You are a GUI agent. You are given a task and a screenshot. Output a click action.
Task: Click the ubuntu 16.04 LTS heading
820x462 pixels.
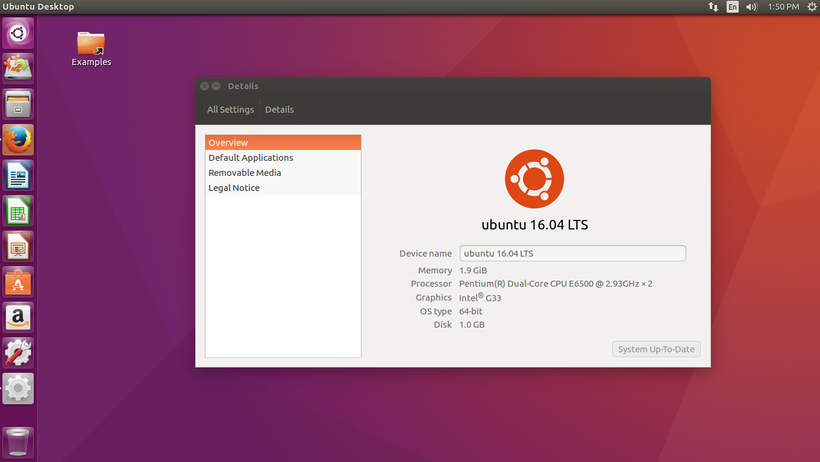[x=534, y=225]
